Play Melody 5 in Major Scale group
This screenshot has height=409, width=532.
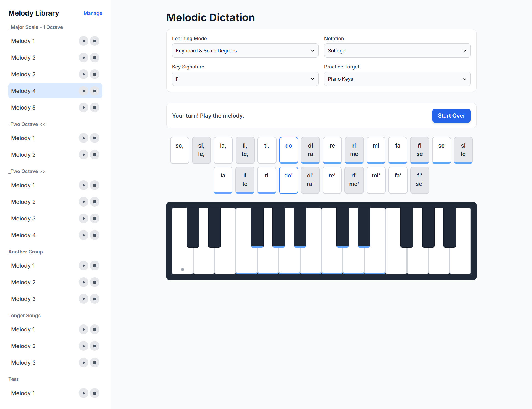(x=83, y=107)
